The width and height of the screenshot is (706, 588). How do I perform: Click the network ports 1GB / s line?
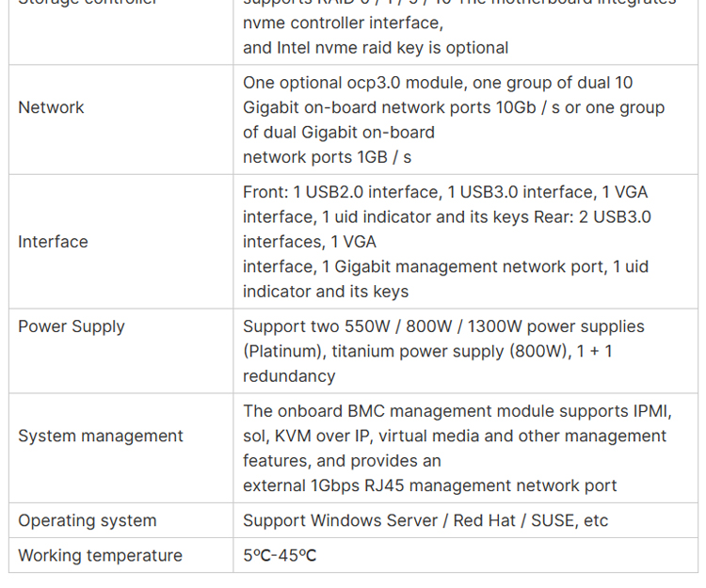click(x=328, y=157)
